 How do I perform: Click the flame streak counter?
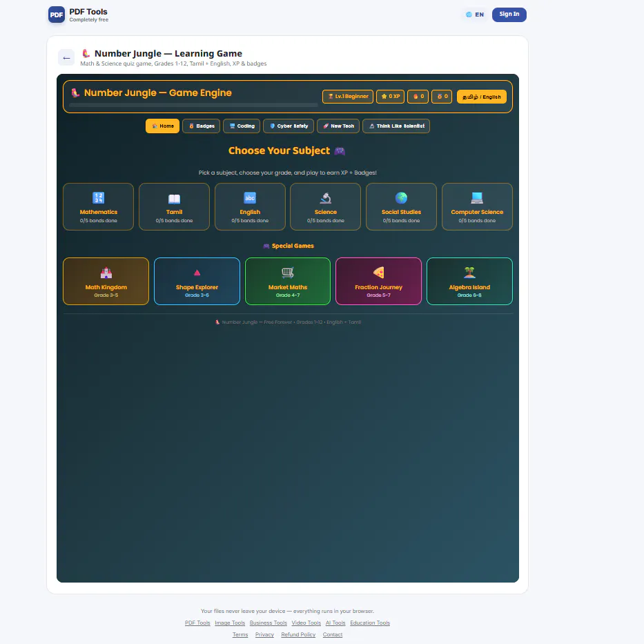tap(418, 97)
